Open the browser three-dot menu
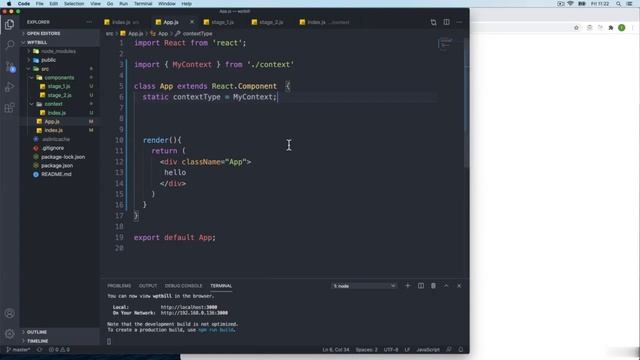Viewport: 640px width, 360px height. [633, 28]
